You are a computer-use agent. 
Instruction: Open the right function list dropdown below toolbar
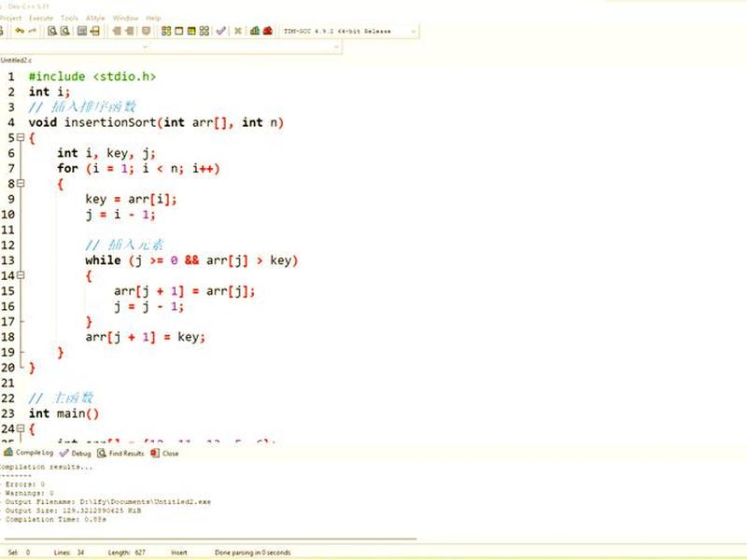click(246, 47)
